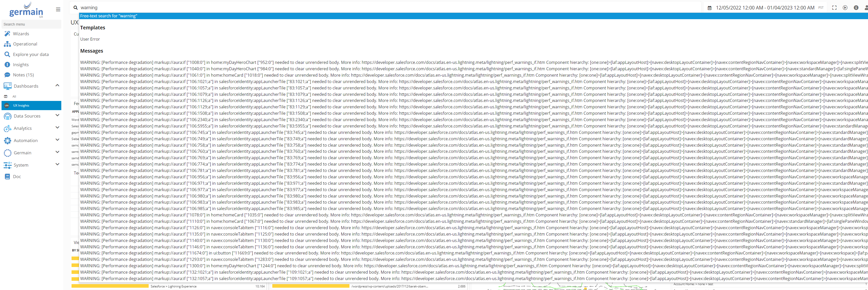Click the Operational sidebar icon
Screen dimensions: 868x290
click(x=7, y=44)
